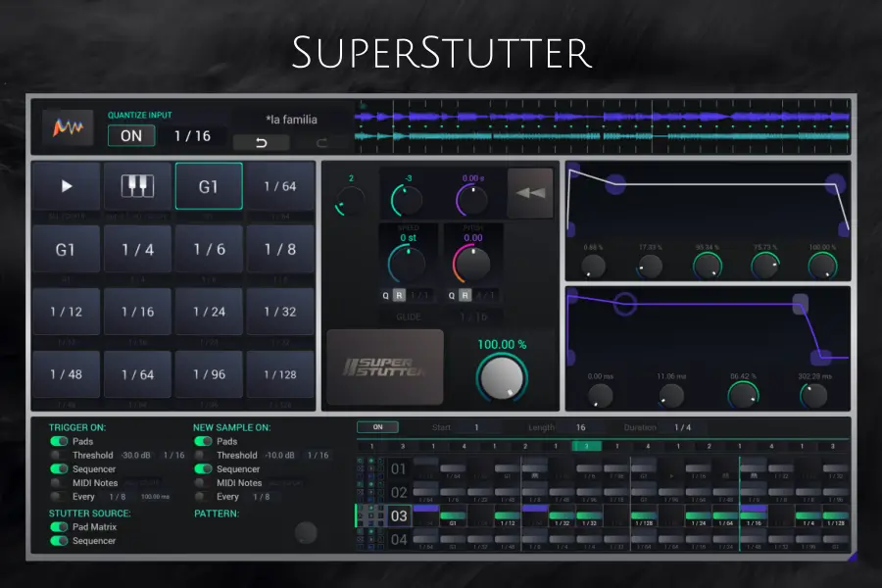Trigger the 1/12 stutter pad

pyautogui.click(x=67, y=312)
